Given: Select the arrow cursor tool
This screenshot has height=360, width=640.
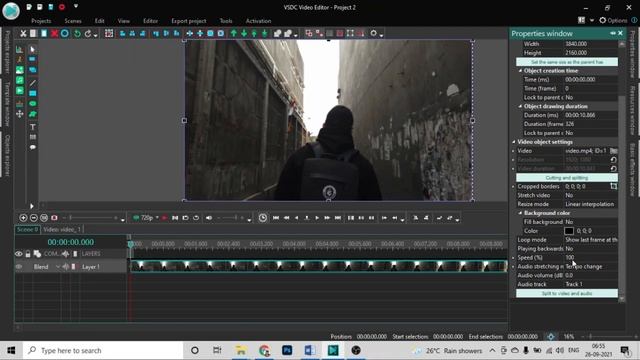Looking at the screenshot, I should click(33, 49).
